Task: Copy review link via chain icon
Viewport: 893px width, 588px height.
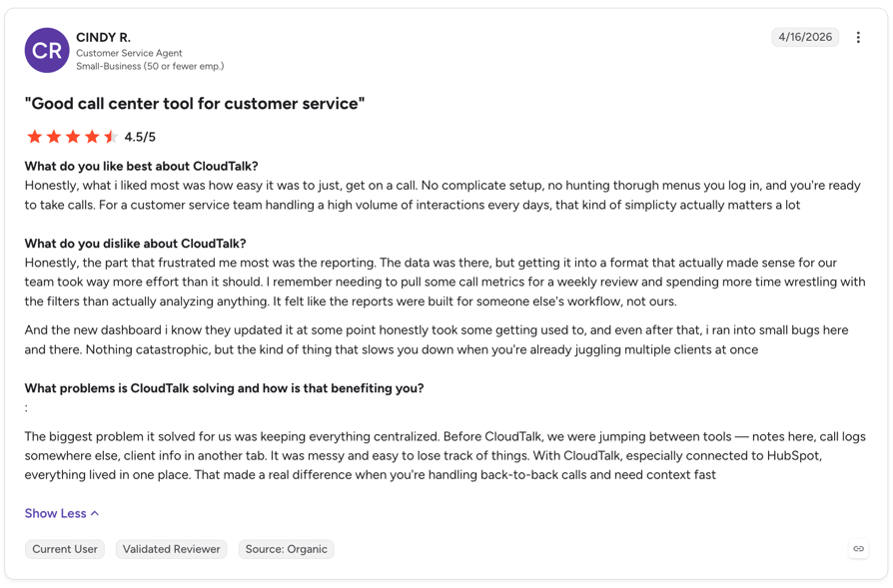Action: 858,549
